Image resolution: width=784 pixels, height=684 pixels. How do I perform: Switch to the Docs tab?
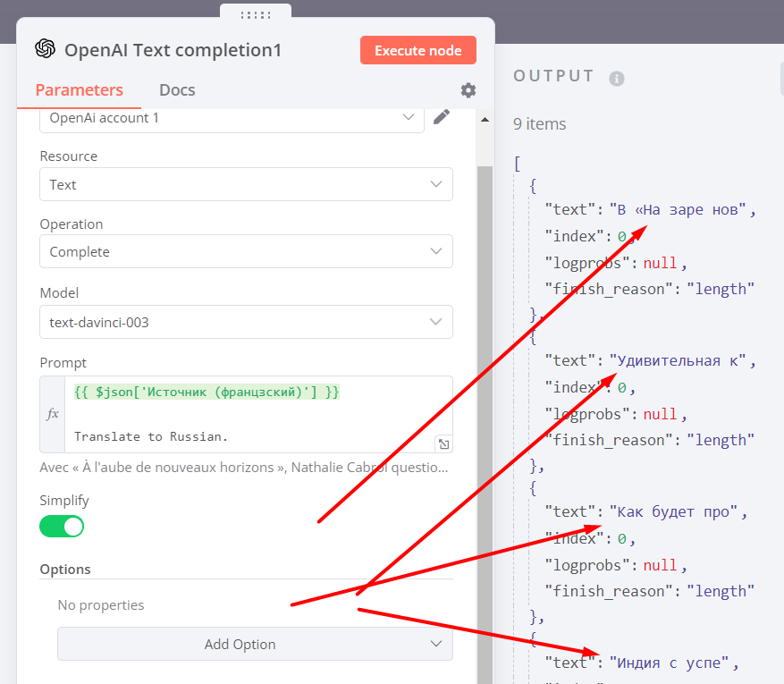(x=177, y=90)
